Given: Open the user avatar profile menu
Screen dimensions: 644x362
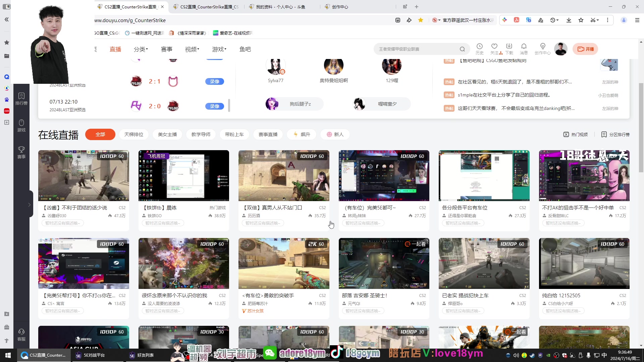Looking at the screenshot, I should tap(560, 49).
